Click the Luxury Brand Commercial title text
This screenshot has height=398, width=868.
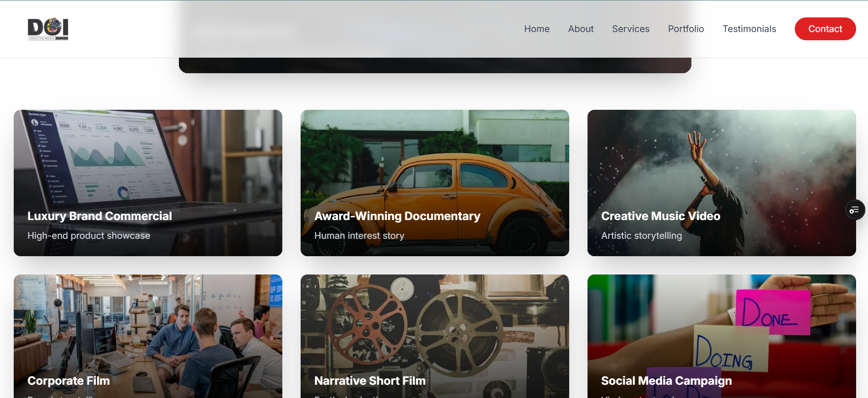99,216
